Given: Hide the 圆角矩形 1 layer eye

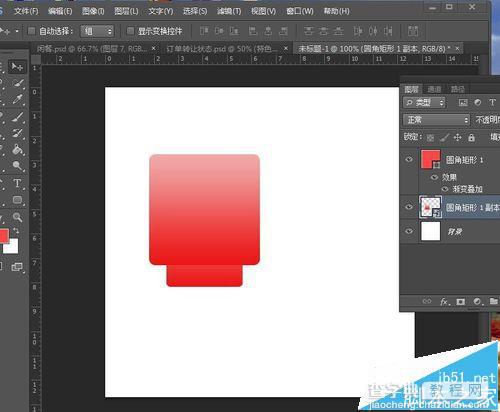Looking at the screenshot, I should [409, 159].
